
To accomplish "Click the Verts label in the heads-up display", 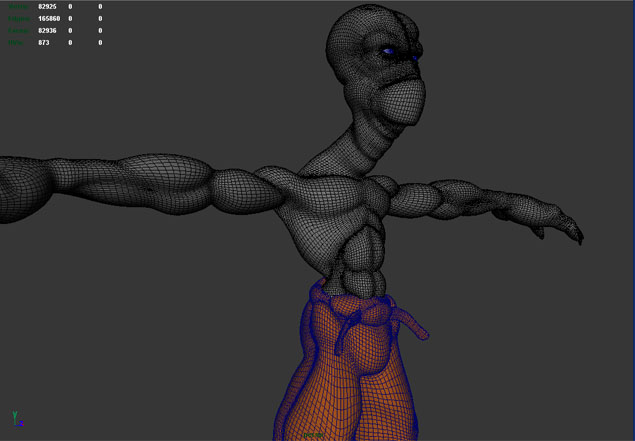I will [x=19, y=7].
